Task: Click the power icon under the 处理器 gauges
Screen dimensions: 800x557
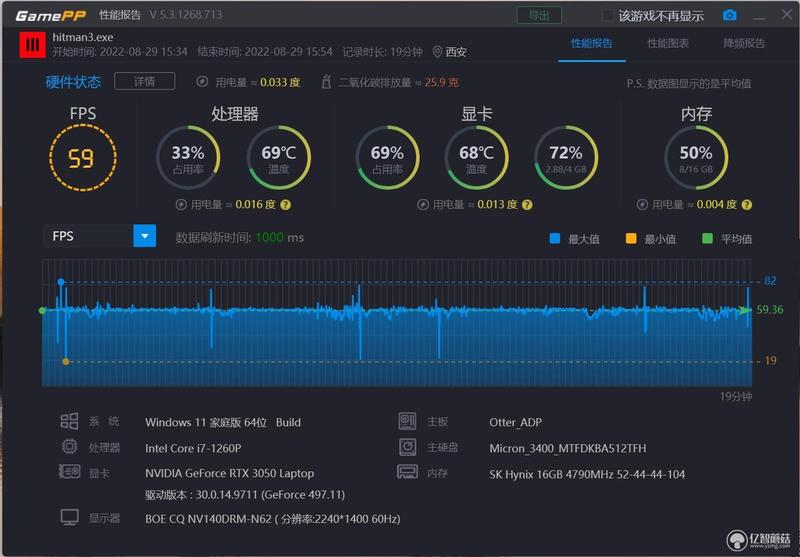Action: (181, 205)
